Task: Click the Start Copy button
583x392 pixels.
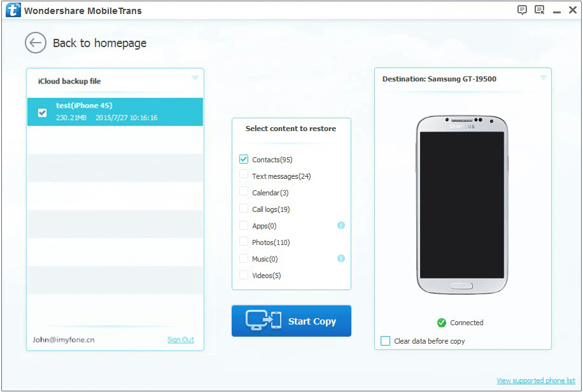Action: pyautogui.click(x=291, y=321)
